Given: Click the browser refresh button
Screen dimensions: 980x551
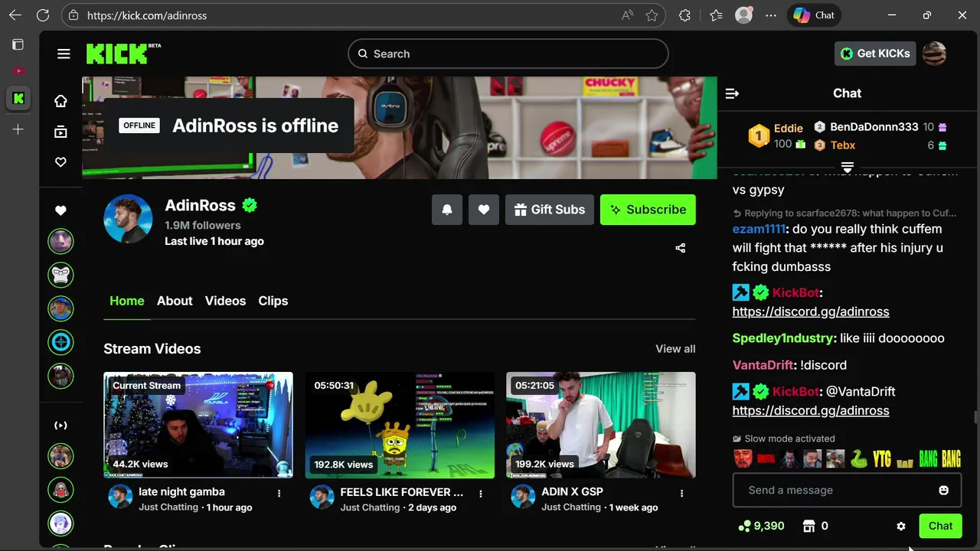Looking at the screenshot, I should (x=43, y=15).
